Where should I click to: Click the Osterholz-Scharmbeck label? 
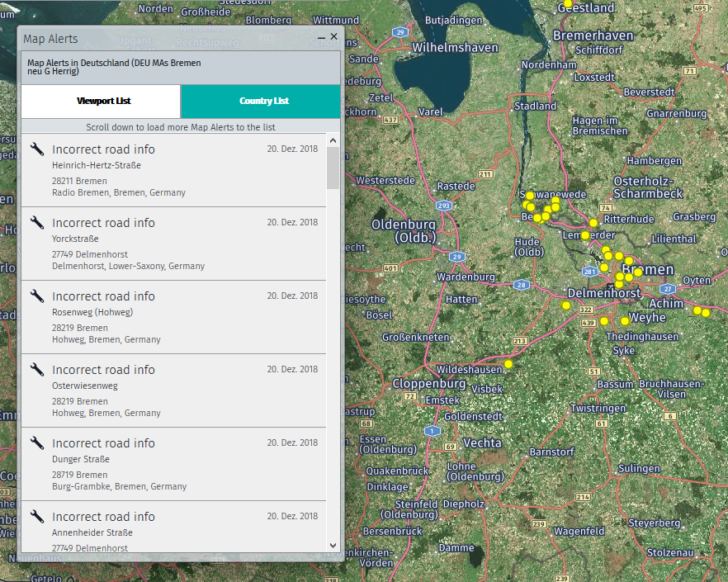pos(648,187)
